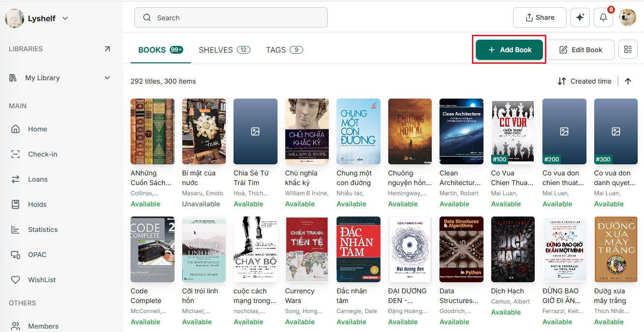Expand the My Library chevron
644x332 pixels.
click(107, 78)
